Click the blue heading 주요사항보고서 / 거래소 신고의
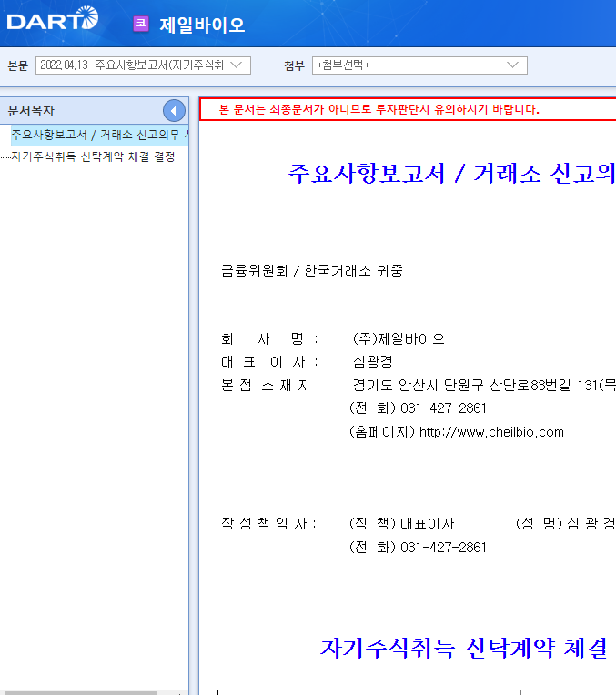 (452, 174)
